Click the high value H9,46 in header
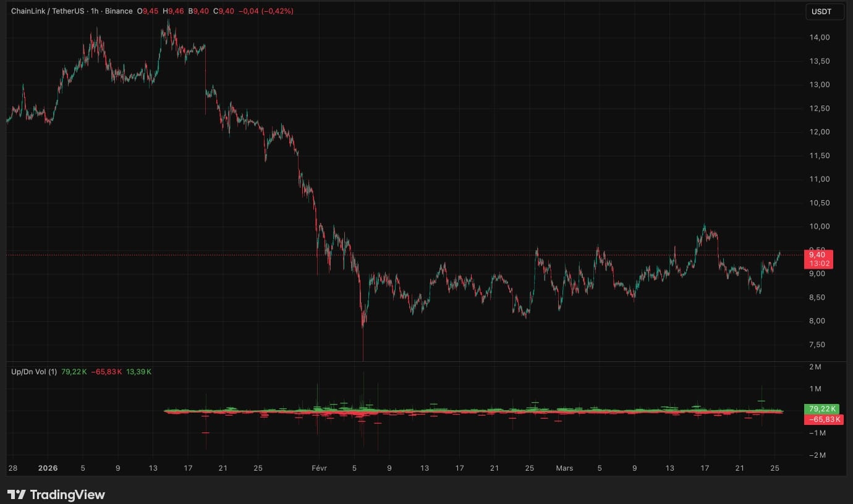This screenshot has height=504, width=853. point(173,11)
